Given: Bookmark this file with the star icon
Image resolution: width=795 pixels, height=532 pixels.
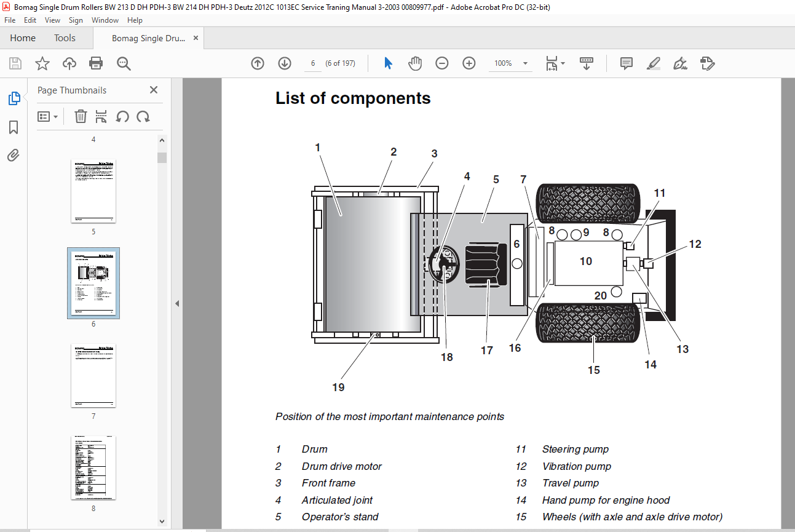Looking at the screenshot, I should tap(42, 63).
